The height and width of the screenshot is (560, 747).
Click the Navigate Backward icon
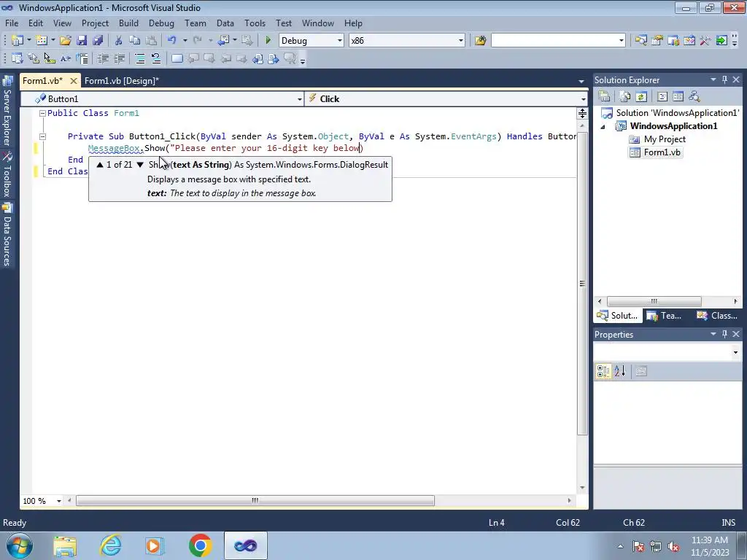pyautogui.click(x=223, y=41)
